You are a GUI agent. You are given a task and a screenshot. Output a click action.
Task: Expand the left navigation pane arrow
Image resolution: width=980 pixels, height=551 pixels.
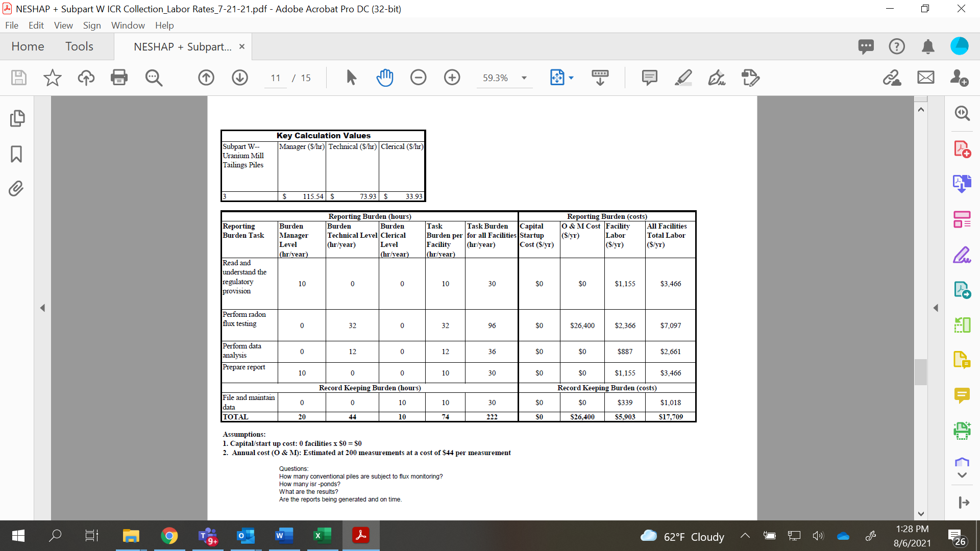point(42,308)
